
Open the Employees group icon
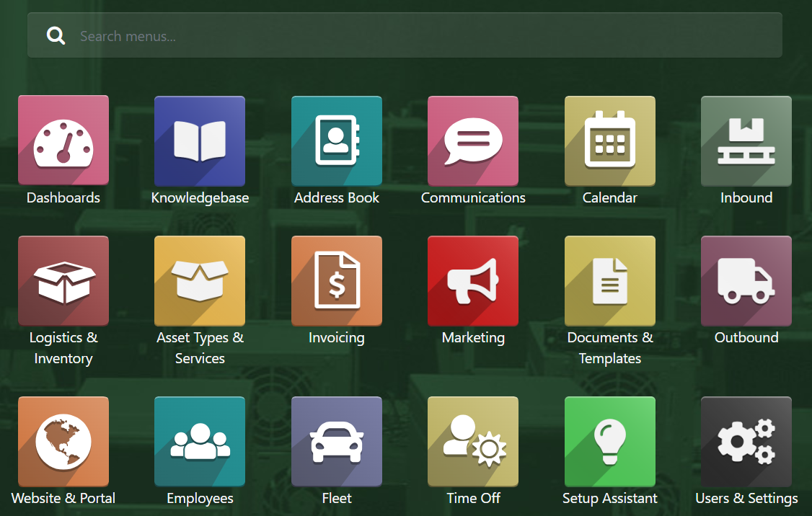[200, 442]
